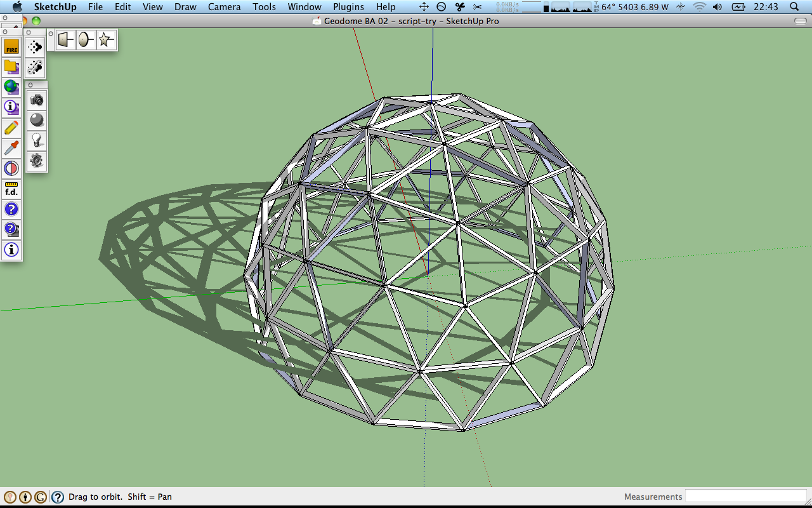
Task: Click the question mark icon with dark box
Action: [x=11, y=229]
